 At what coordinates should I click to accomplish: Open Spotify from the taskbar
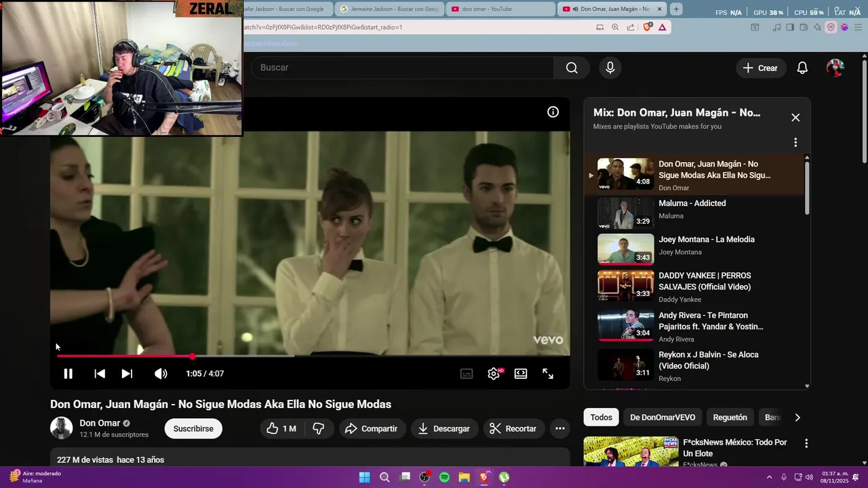tap(444, 477)
